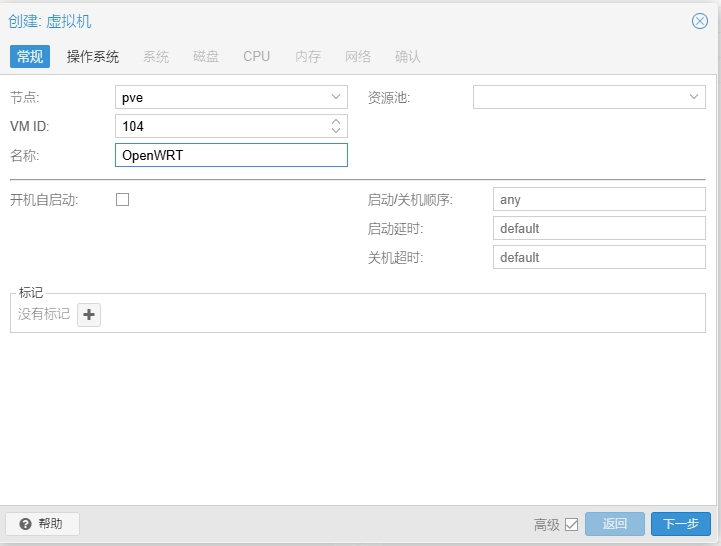
Task: Increase the VM ID using up arrow
Action: pyautogui.click(x=336, y=121)
